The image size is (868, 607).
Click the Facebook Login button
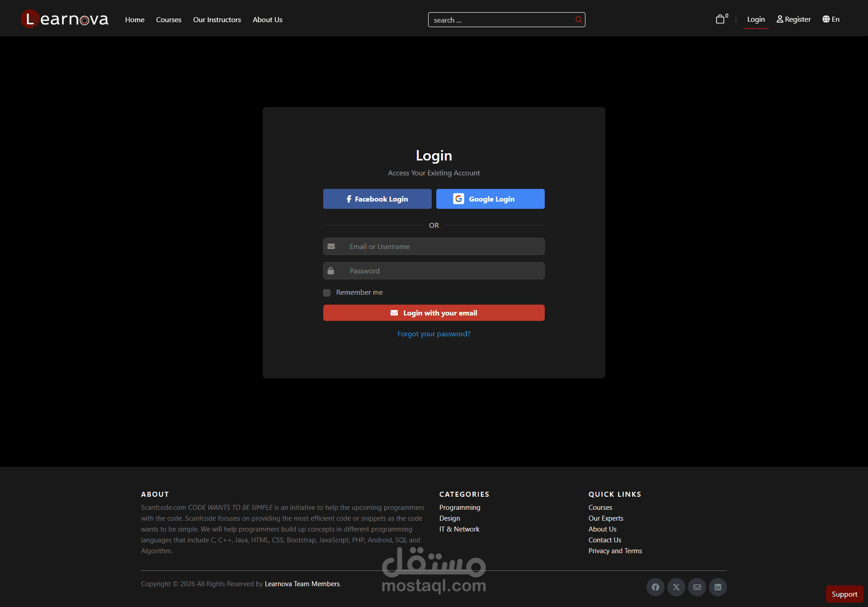coord(377,199)
